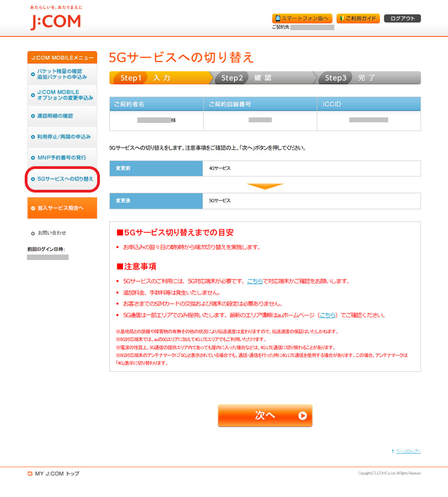Proceed with the 次へ button
This screenshot has width=448, height=497.
coord(265,416)
